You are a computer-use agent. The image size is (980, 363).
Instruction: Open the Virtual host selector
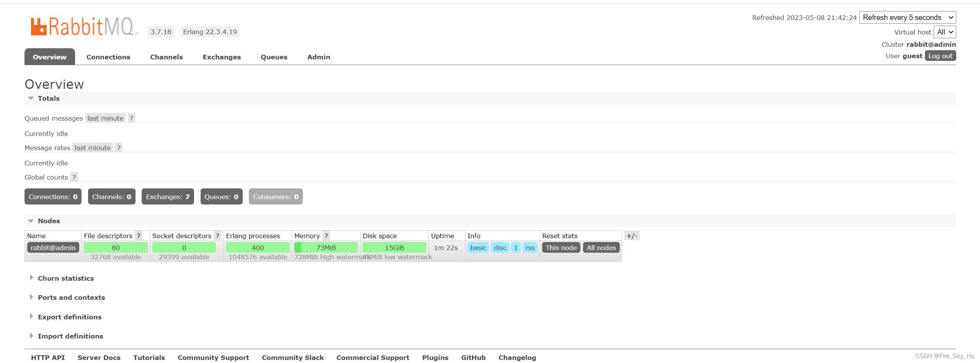tap(945, 32)
